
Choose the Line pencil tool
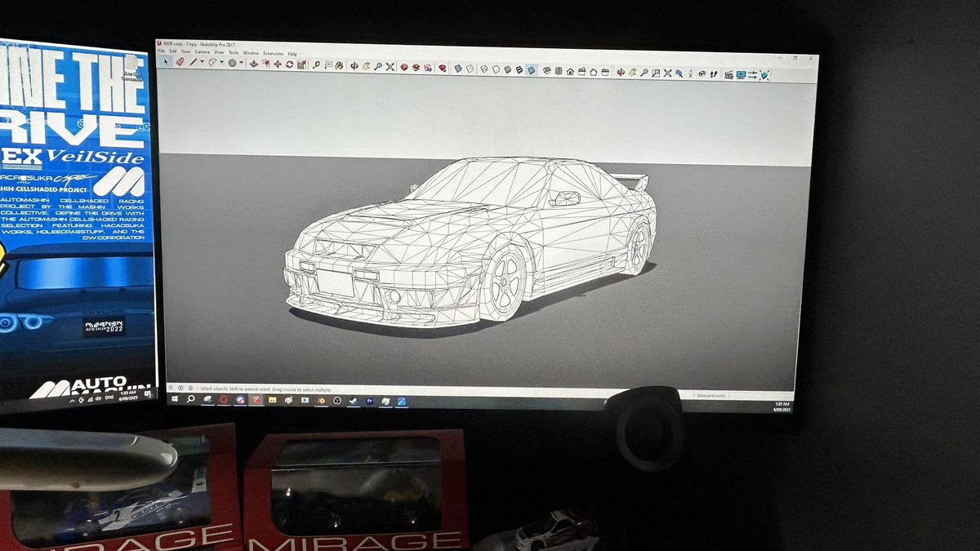pos(193,62)
